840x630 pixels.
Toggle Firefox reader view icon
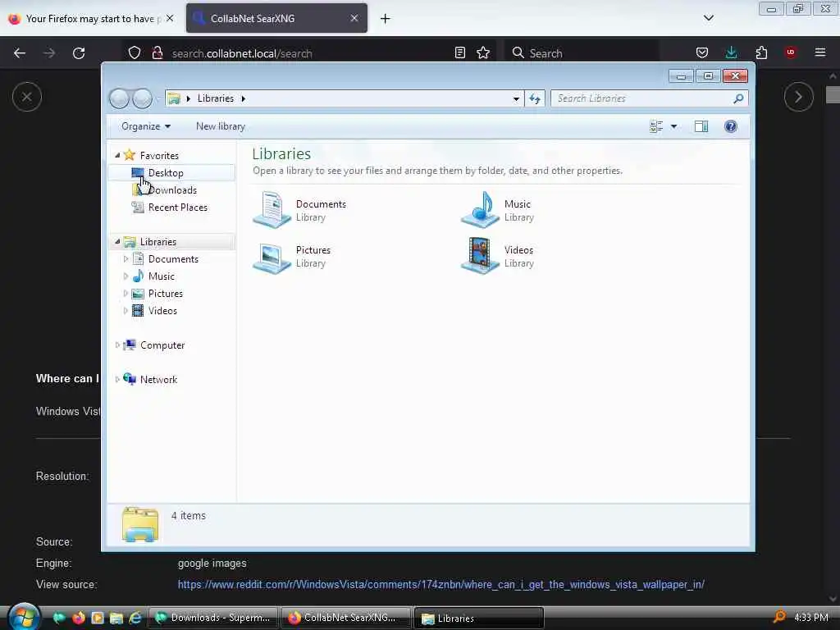(x=459, y=52)
